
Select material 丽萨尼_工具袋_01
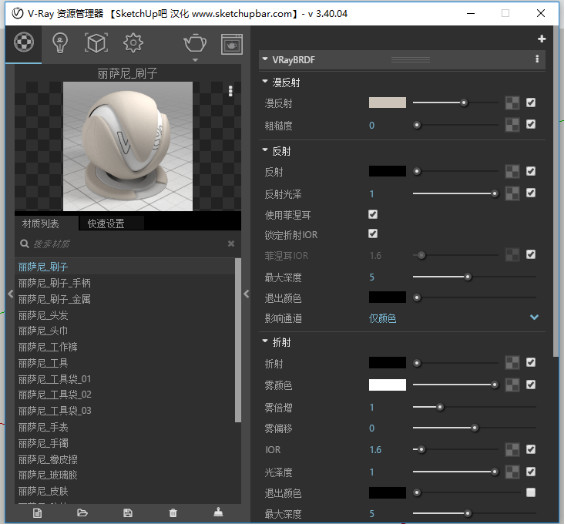pyautogui.click(x=55, y=379)
